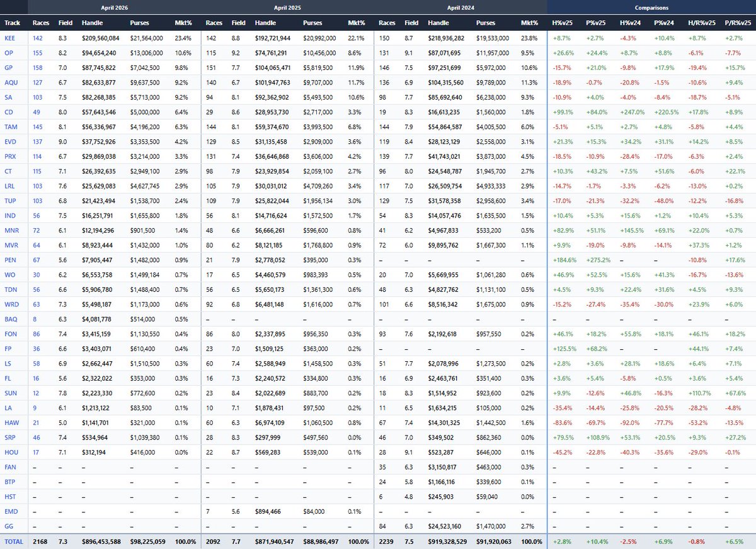Viewport: 756px width, 549px height.
Task: Click the 127 races link in AQU row
Action: click(38, 82)
